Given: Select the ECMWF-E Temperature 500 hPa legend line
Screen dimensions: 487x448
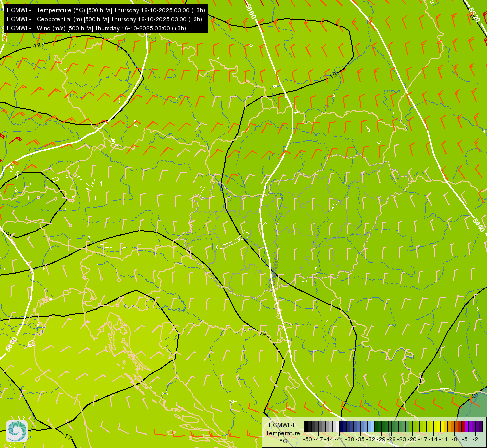Looking at the screenshot, I should pyautogui.click(x=106, y=10).
